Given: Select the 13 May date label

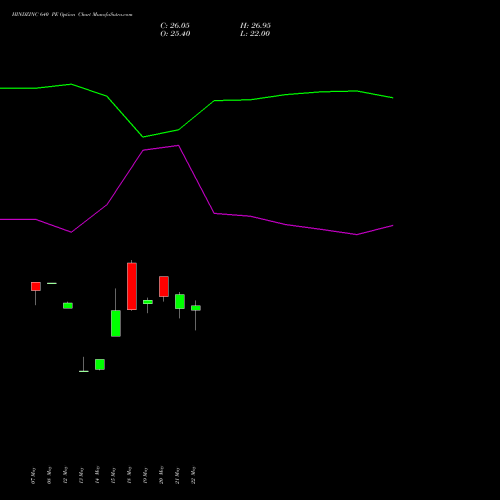Looking at the screenshot, I should click(x=81, y=476).
